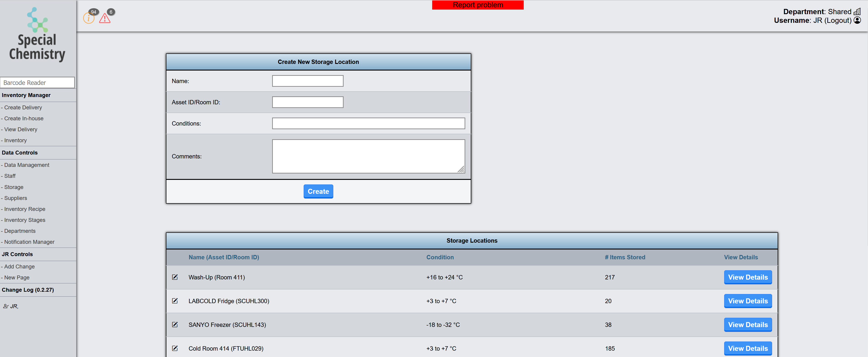This screenshot has height=357, width=868.
Task: Sort by the # Items Stored column header
Action: (x=625, y=257)
